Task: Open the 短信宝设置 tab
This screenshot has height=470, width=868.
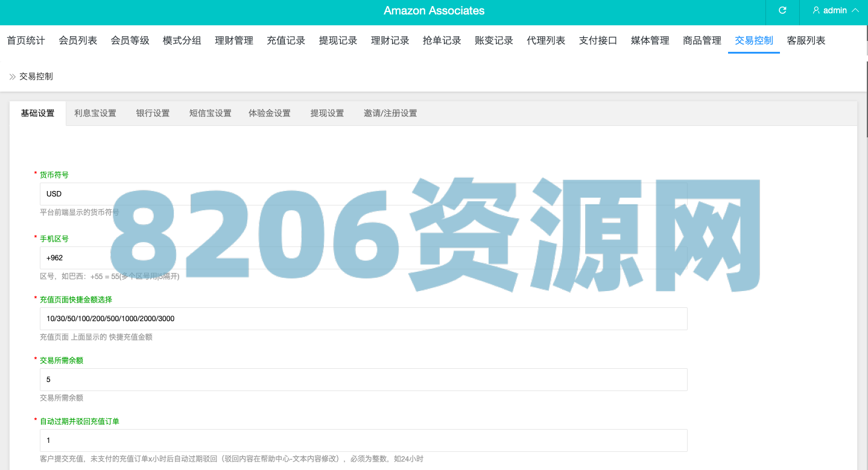Action: click(210, 113)
